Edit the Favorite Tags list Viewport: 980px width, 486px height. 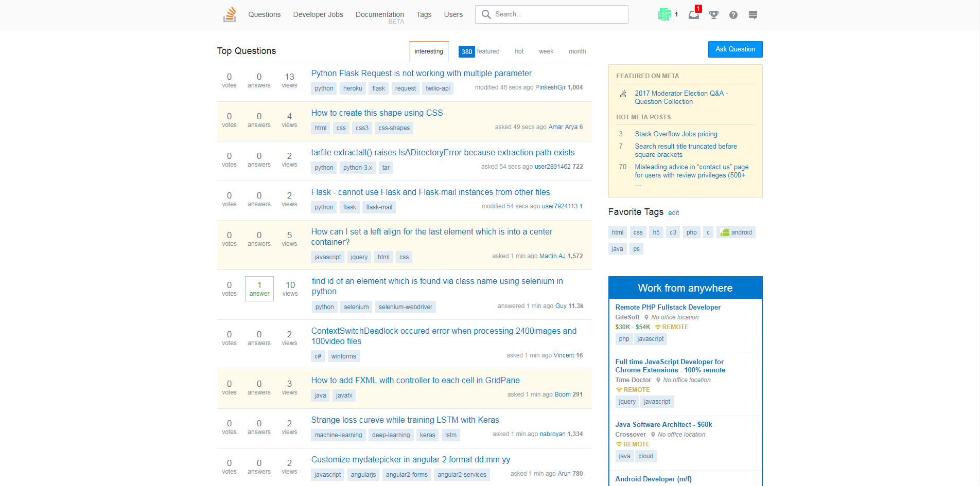[673, 213]
